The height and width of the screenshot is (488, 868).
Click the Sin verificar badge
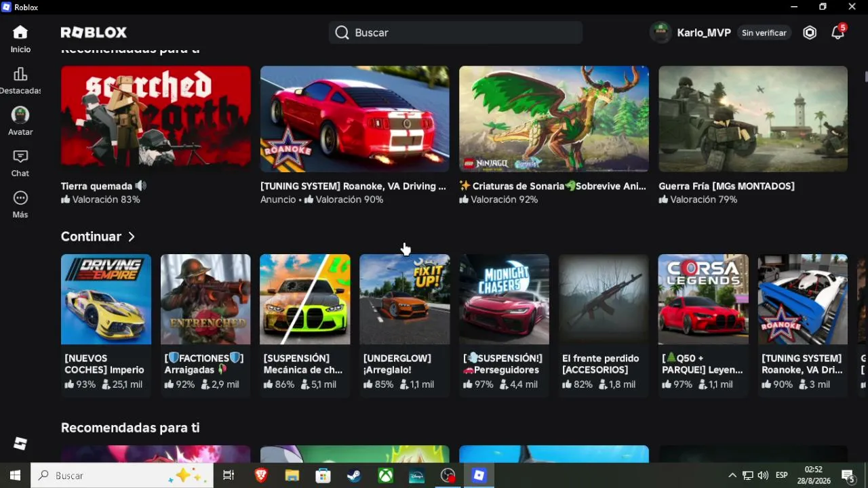point(764,33)
